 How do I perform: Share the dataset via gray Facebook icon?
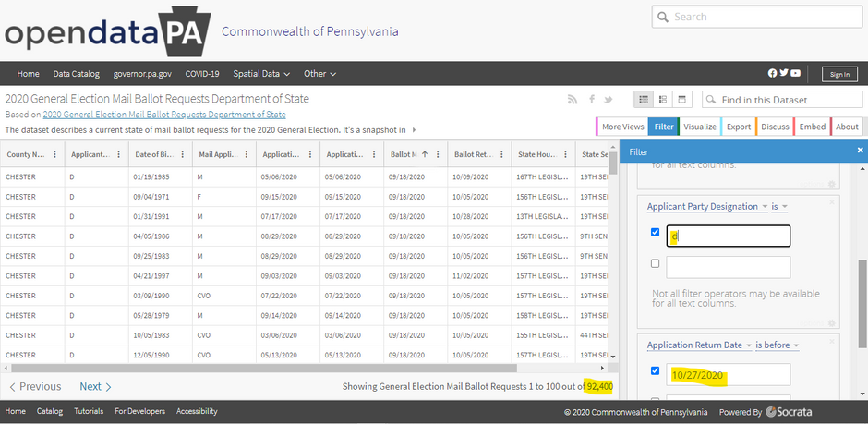coord(592,100)
